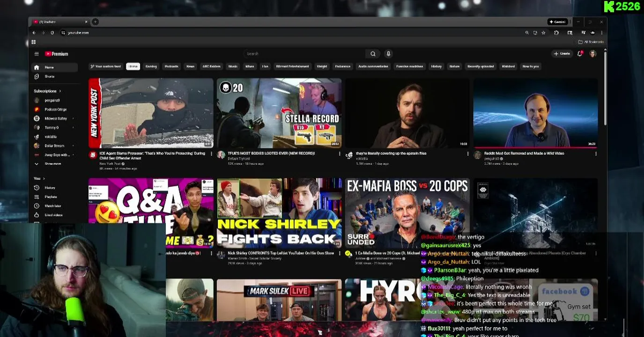Select the Music filter chip

[x=233, y=66]
